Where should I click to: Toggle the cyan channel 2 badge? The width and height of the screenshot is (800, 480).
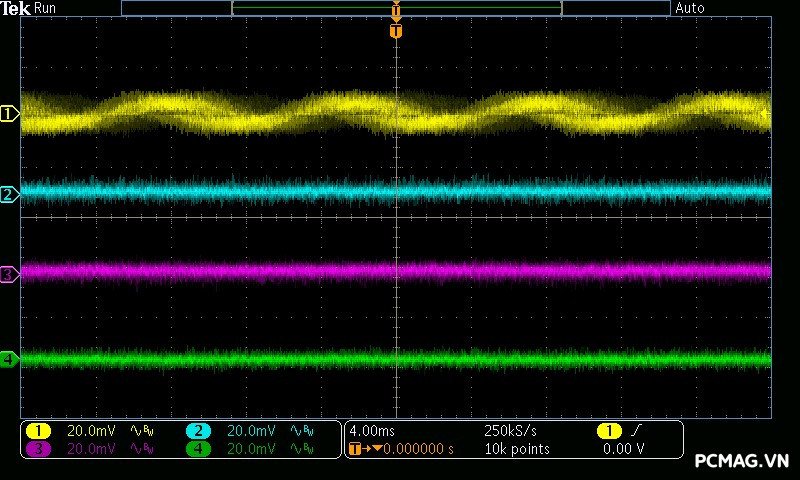198,431
